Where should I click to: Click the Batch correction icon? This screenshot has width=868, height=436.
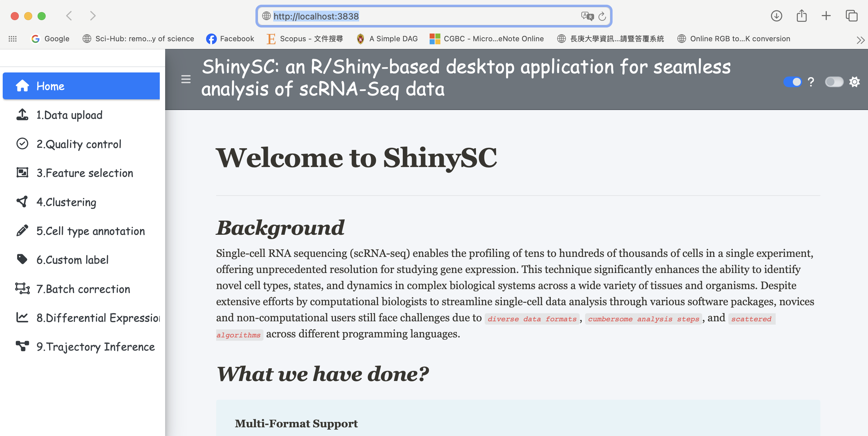click(x=22, y=288)
